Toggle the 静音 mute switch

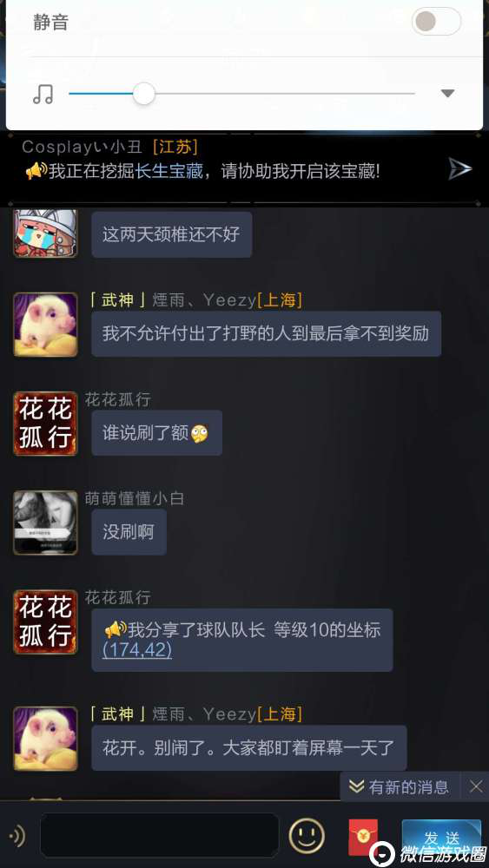[x=436, y=22]
